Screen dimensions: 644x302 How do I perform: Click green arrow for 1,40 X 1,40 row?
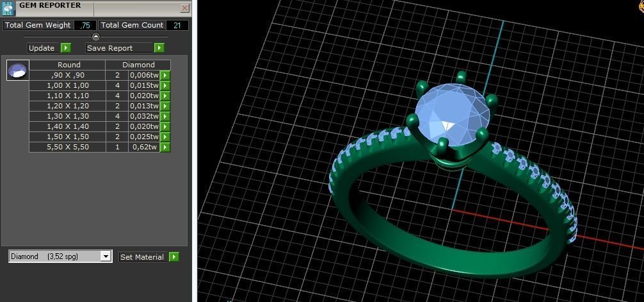point(165,127)
